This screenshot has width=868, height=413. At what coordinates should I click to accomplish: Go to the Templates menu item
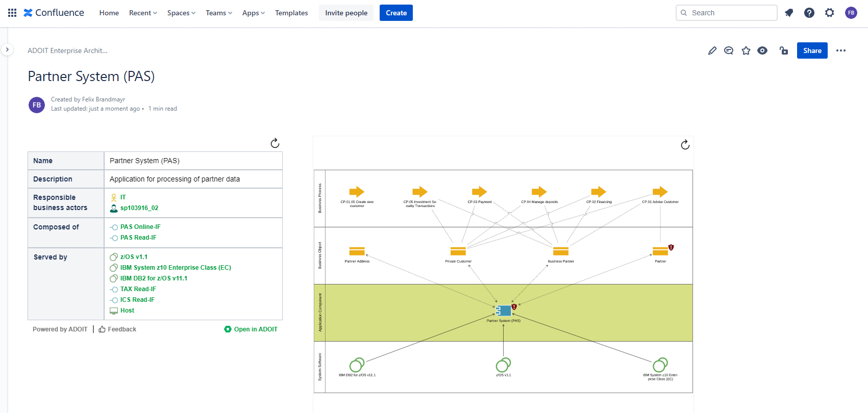click(291, 13)
